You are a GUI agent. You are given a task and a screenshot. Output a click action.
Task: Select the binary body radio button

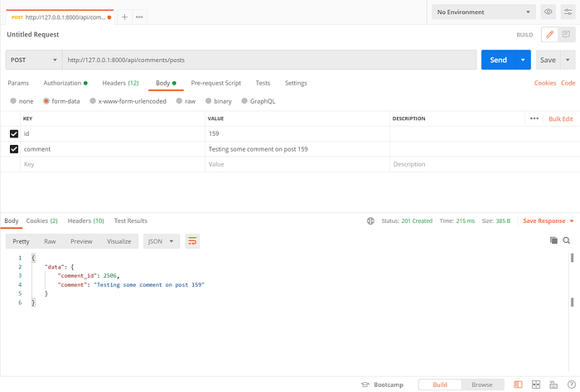coord(208,100)
